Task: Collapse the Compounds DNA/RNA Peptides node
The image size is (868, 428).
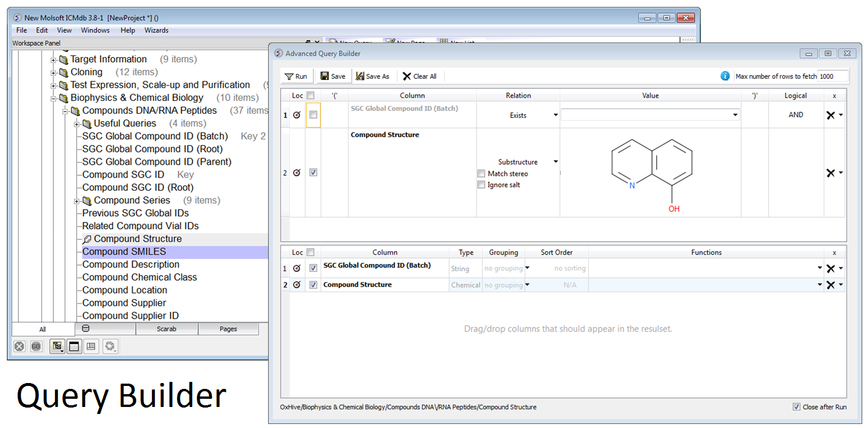Action: (65, 111)
